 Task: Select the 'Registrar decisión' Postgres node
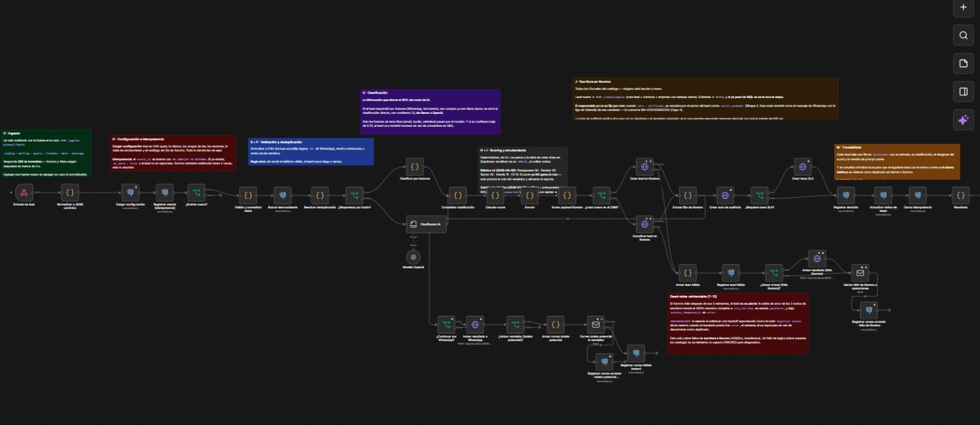(846, 195)
